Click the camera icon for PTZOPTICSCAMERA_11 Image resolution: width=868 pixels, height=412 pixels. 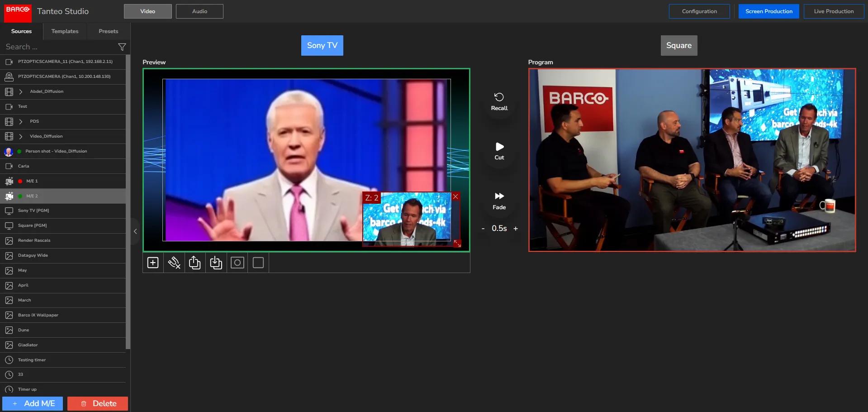pyautogui.click(x=9, y=62)
